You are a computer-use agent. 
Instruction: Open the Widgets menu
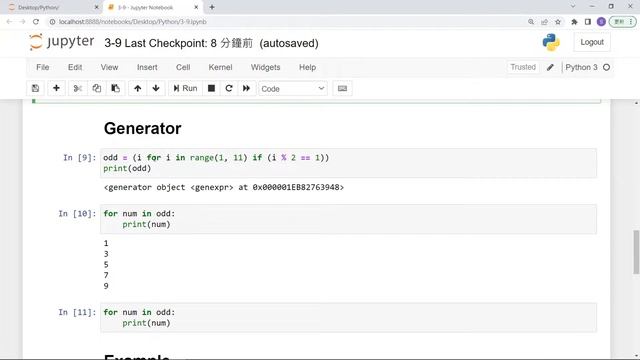[266, 67]
